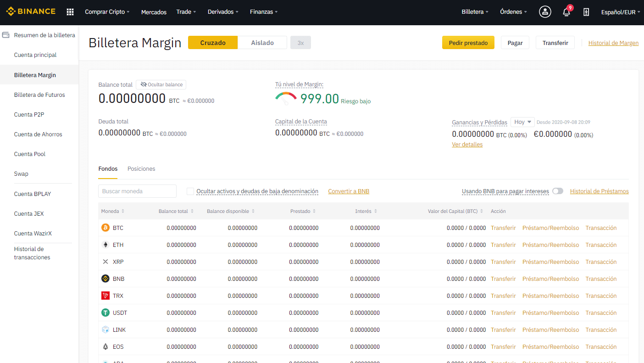
Task: Click Préstamo/Reembolso in the ETH row
Action: pyautogui.click(x=550, y=245)
